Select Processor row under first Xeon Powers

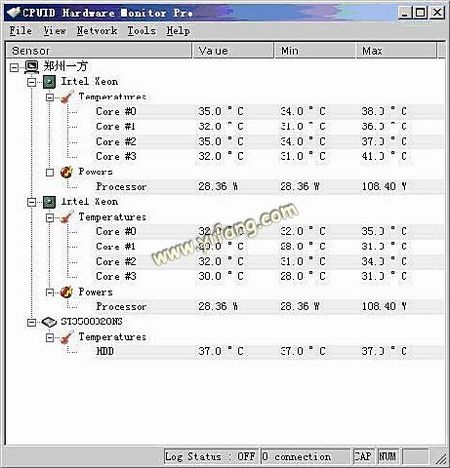pos(121,186)
